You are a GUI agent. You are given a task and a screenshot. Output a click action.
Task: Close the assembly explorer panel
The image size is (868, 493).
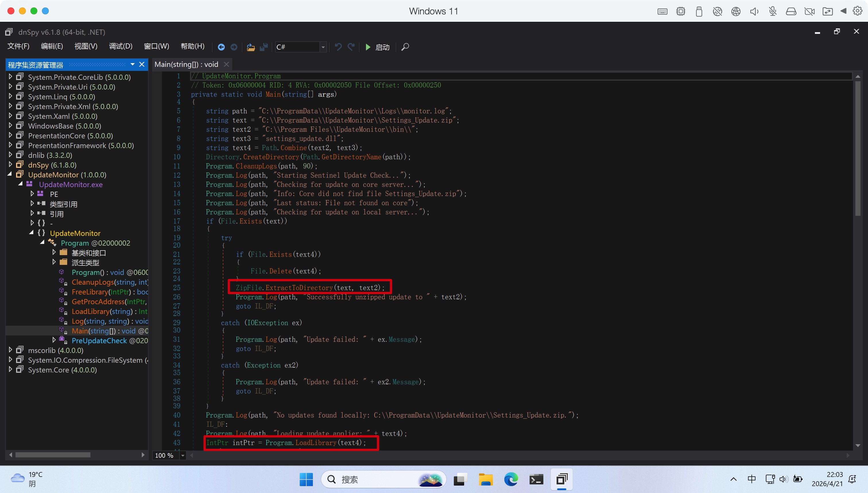(142, 64)
